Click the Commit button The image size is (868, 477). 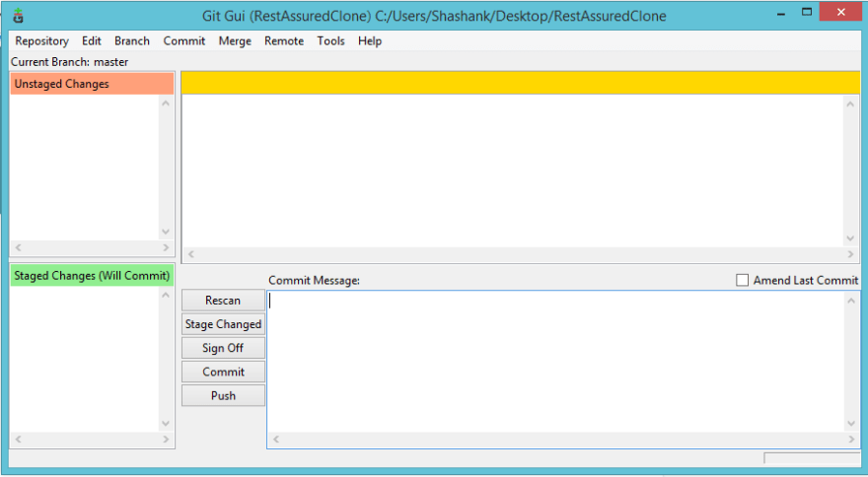coord(223,372)
